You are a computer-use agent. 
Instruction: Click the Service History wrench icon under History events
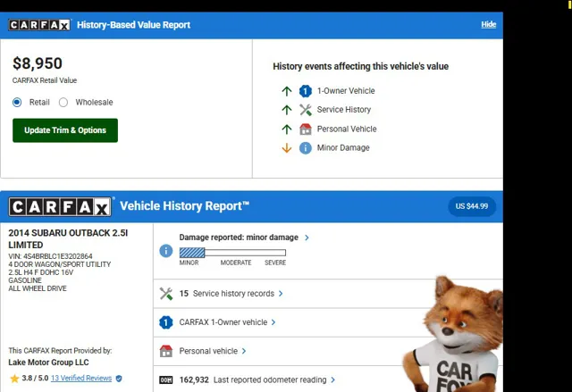tap(306, 110)
